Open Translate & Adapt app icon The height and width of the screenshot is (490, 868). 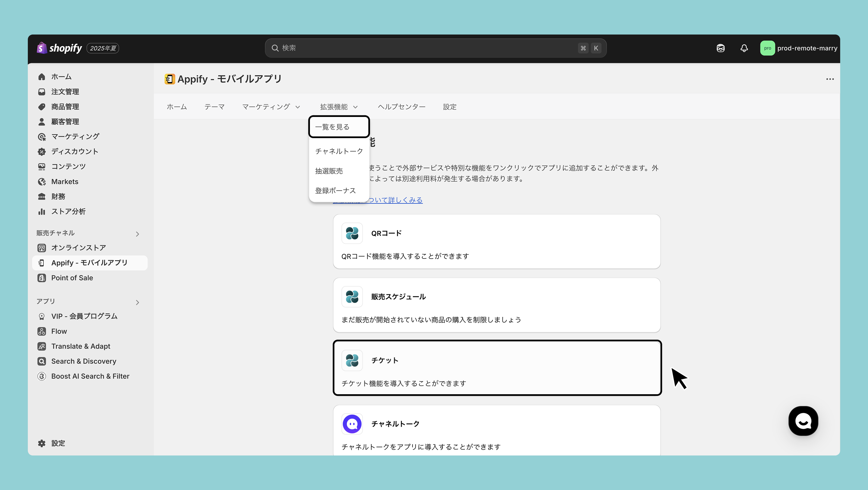click(42, 346)
